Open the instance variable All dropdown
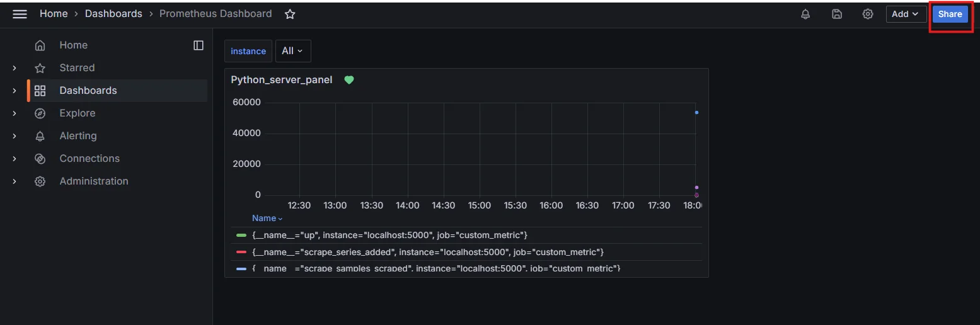This screenshot has height=325, width=980. click(x=293, y=51)
